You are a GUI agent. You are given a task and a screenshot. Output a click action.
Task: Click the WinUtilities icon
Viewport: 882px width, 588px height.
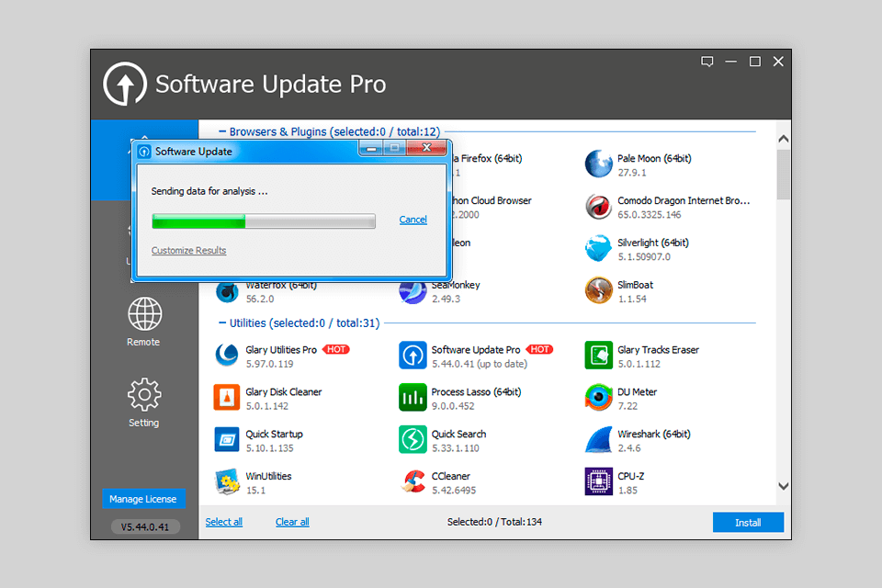click(x=227, y=482)
